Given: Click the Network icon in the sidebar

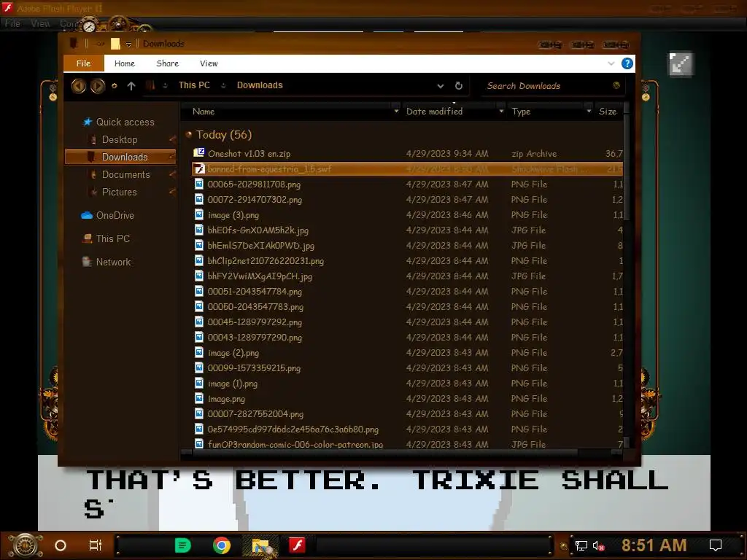Looking at the screenshot, I should point(87,262).
